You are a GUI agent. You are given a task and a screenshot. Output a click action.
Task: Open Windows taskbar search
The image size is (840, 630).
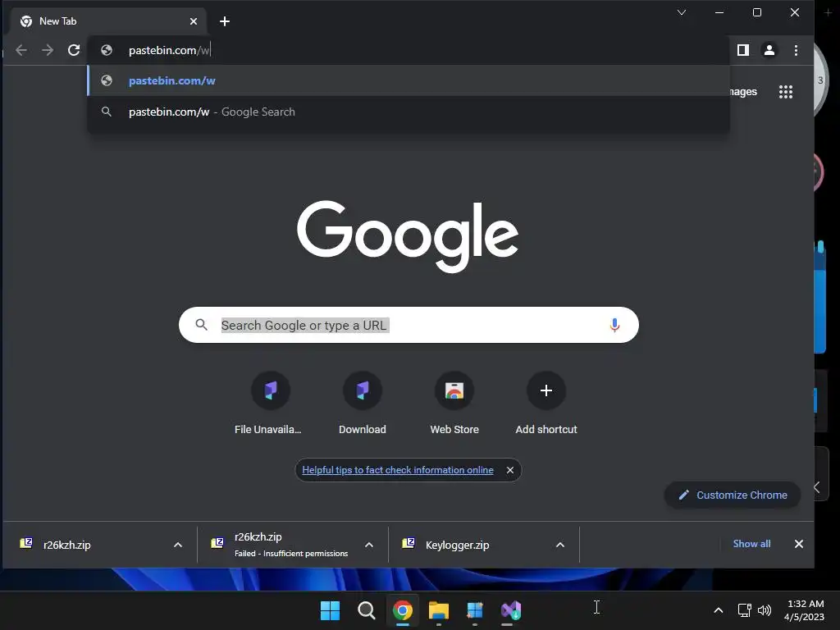367,610
